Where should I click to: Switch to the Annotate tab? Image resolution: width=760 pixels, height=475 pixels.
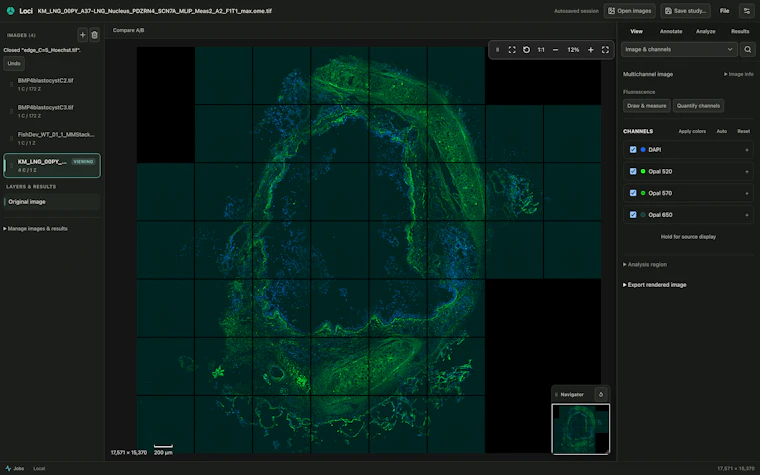tap(671, 31)
